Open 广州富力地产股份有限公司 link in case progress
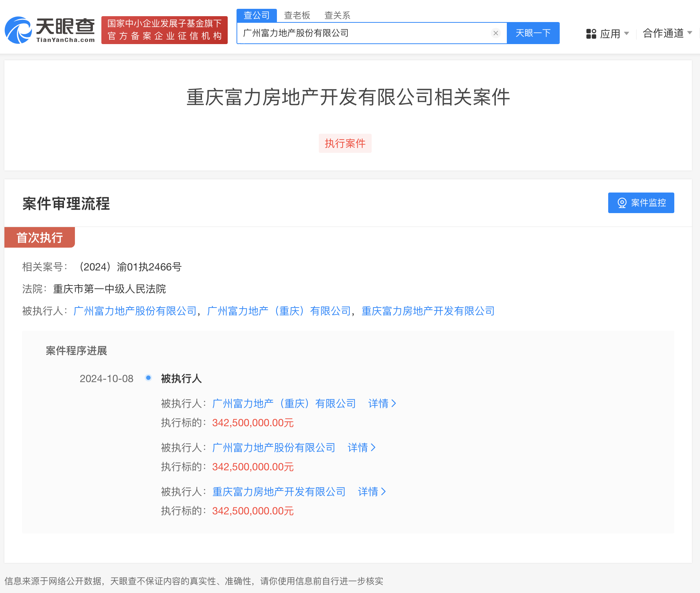Screen dimensions: 700x593 (x=274, y=448)
